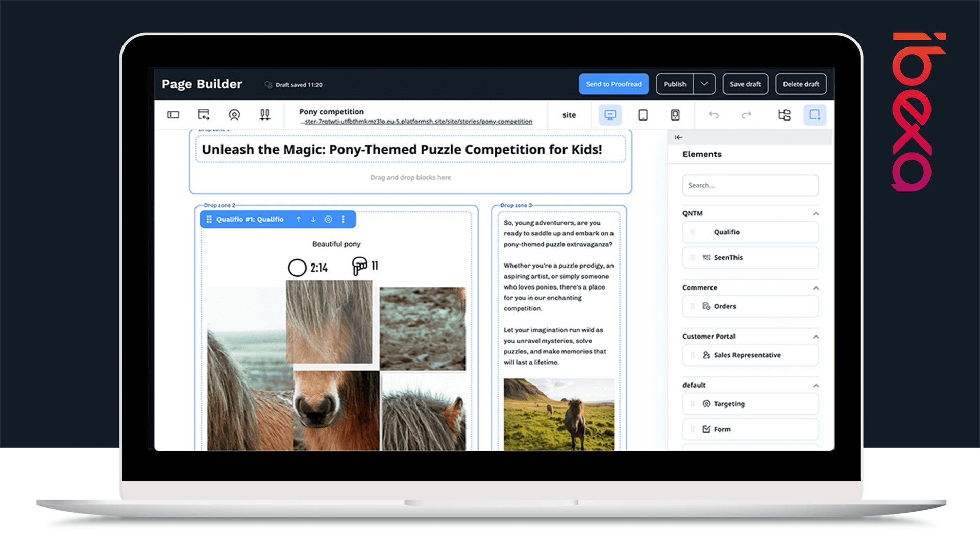Collapse the Elements sidebar arrow

(x=678, y=137)
